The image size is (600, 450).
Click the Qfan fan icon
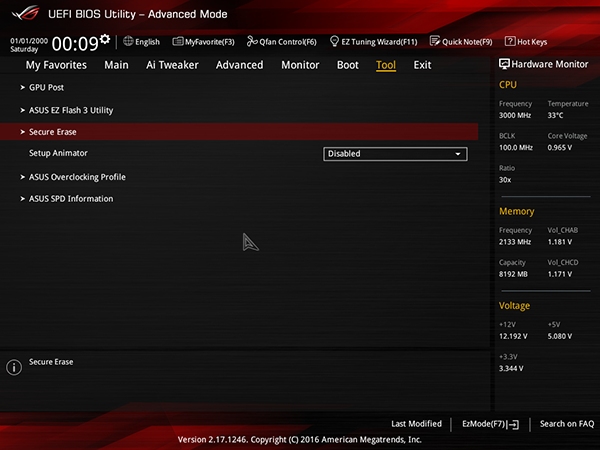(x=252, y=41)
